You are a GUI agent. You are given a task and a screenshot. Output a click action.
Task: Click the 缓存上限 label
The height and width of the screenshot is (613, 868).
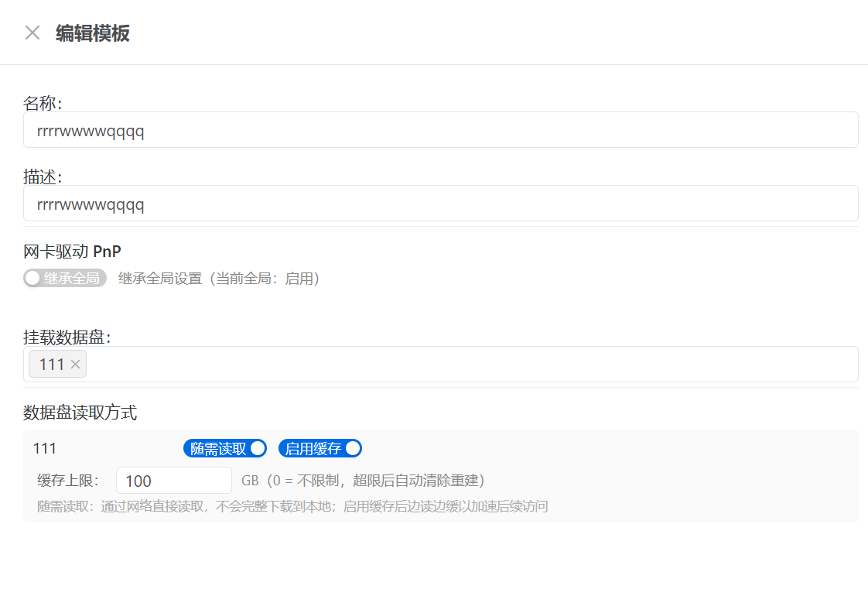coord(68,481)
